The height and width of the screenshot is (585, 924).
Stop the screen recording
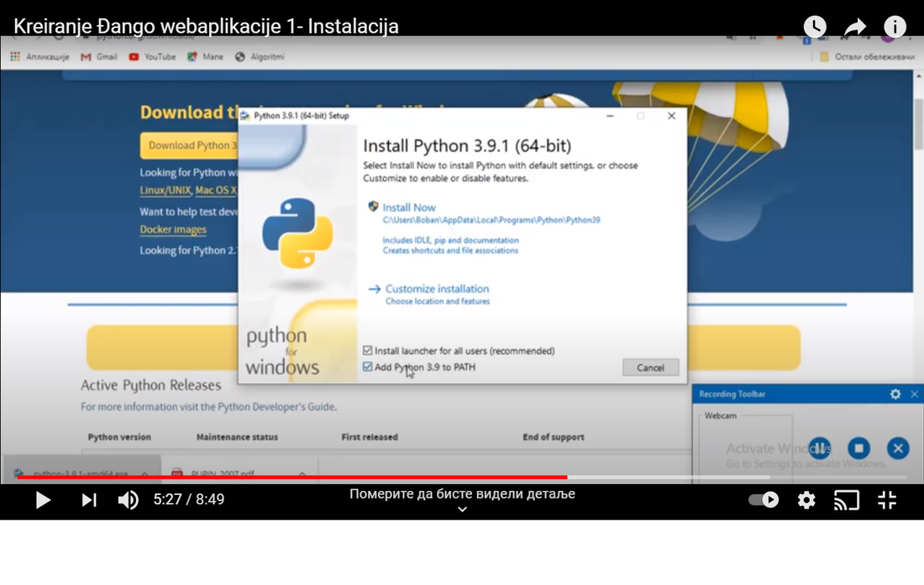click(x=858, y=448)
